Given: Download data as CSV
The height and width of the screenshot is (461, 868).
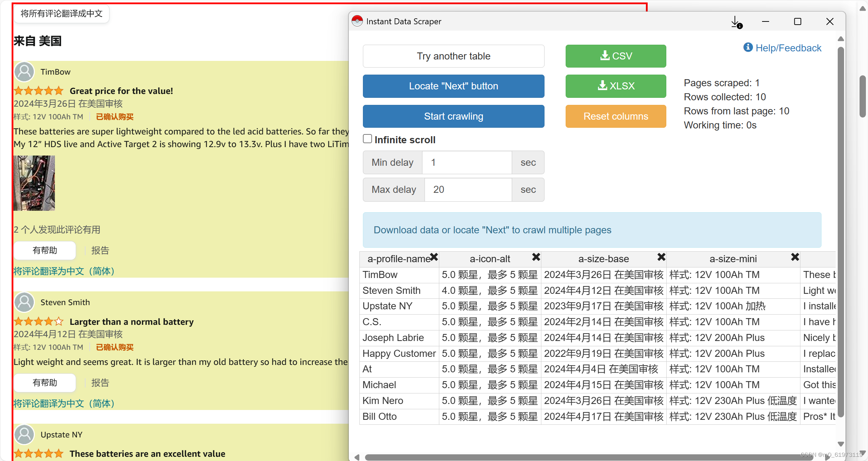Looking at the screenshot, I should pyautogui.click(x=616, y=56).
